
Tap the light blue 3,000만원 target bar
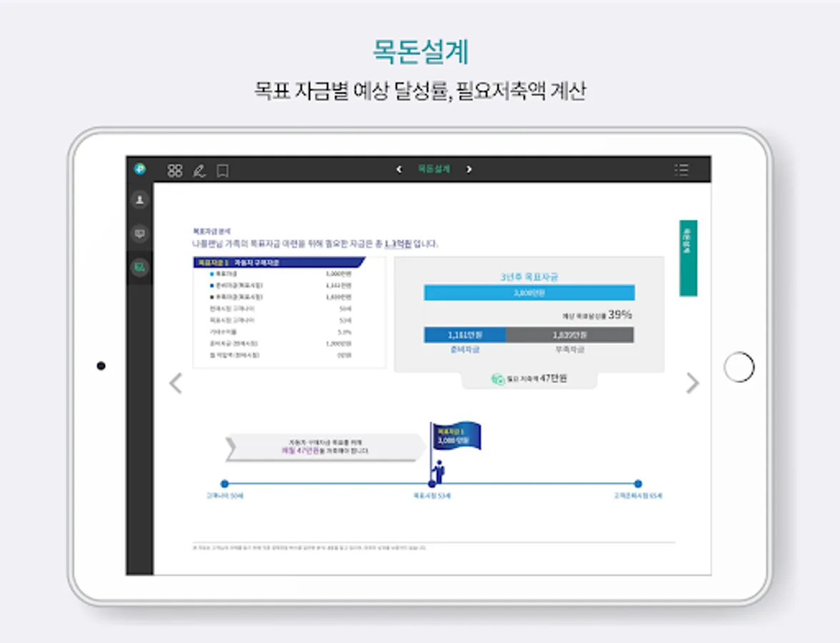[529, 293]
